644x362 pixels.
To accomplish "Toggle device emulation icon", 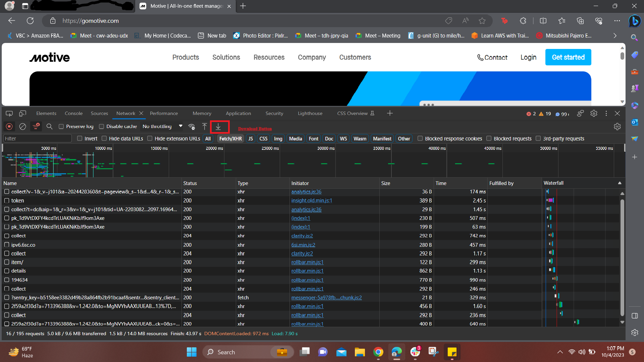I will coord(22,113).
